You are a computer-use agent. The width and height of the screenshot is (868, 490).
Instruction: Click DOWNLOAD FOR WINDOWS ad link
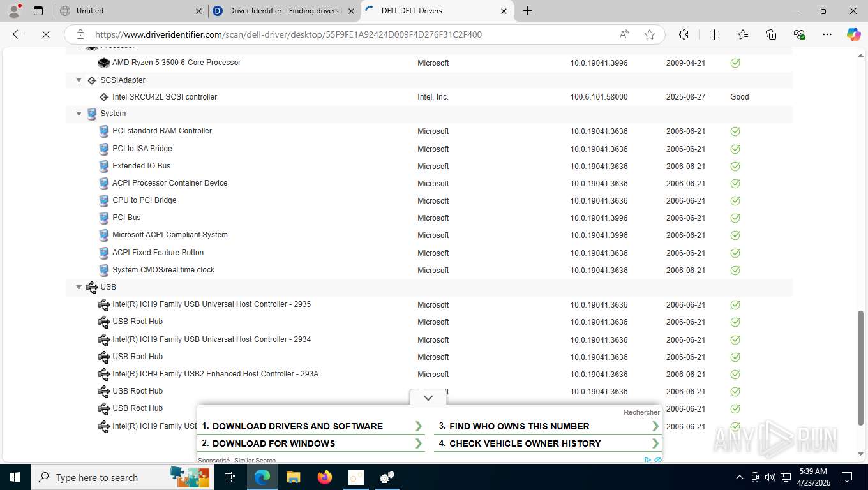274,443
